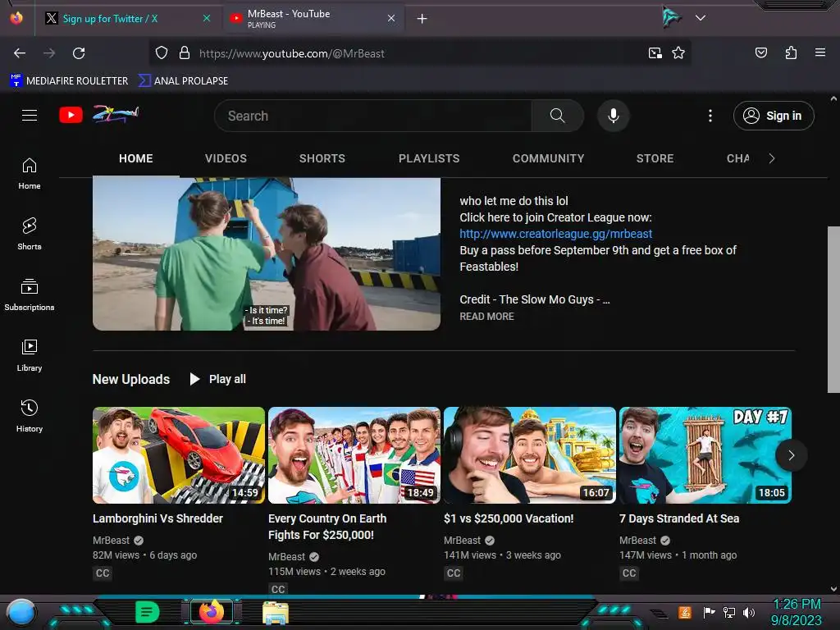
Task: Click the network tray icon
Action: (x=728, y=612)
